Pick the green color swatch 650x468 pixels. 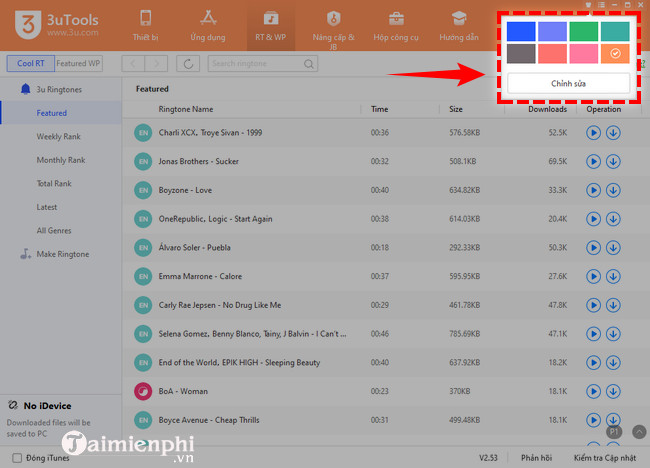pyautogui.click(x=583, y=31)
